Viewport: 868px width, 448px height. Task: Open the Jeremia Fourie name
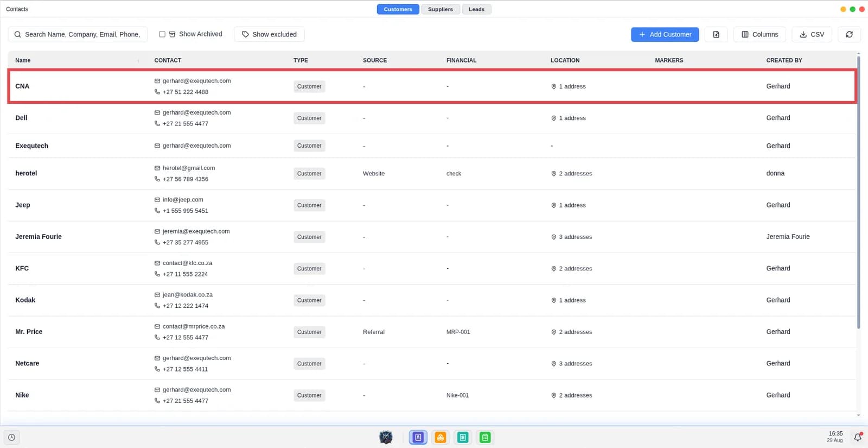click(x=39, y=237)
